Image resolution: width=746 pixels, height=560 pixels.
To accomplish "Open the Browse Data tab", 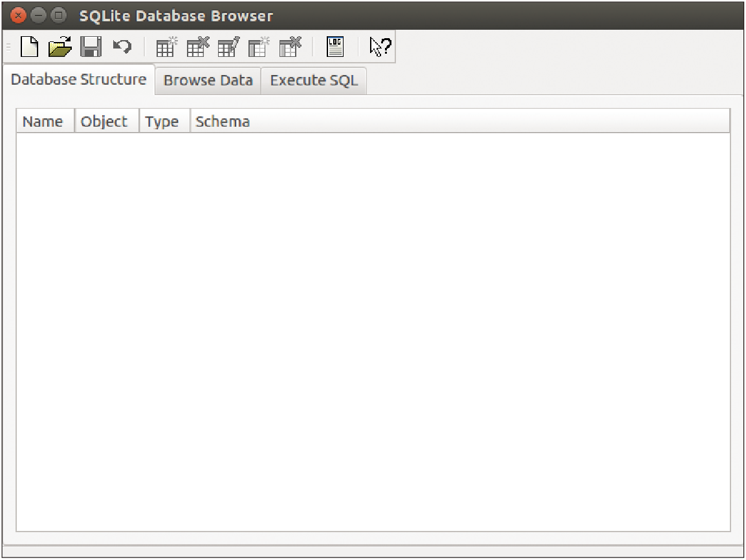I will (x=208, y=80).
